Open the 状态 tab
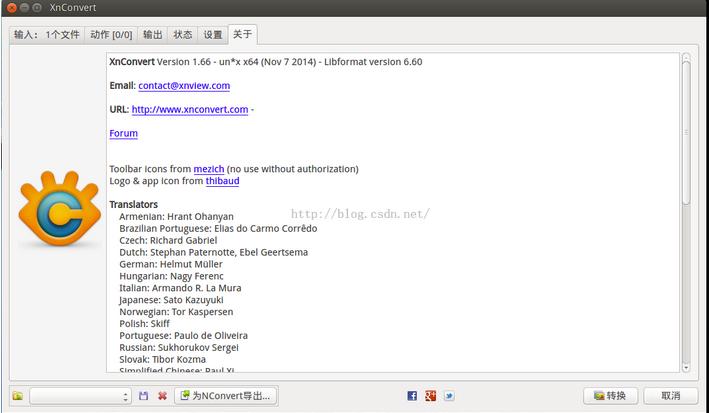 coord(183,35)
